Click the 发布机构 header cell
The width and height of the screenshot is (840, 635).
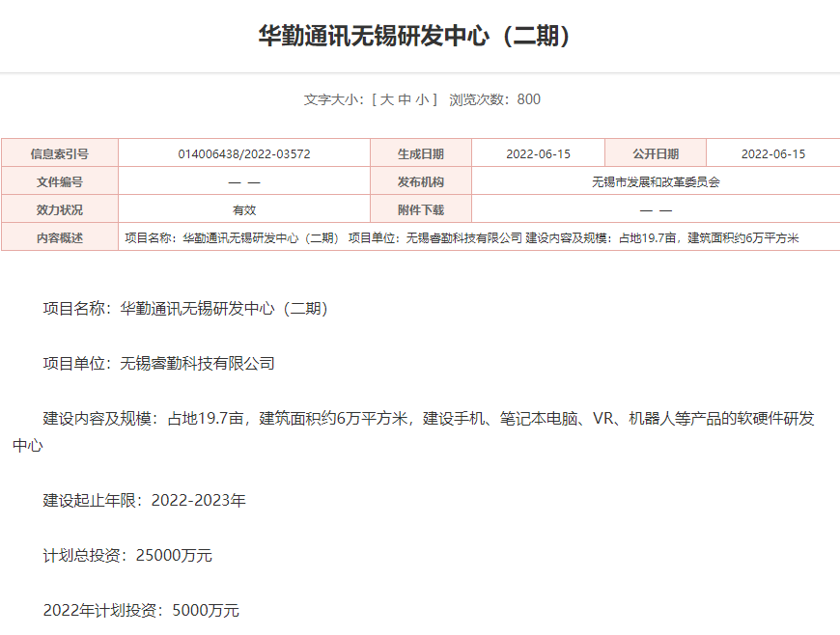[421, 182]
